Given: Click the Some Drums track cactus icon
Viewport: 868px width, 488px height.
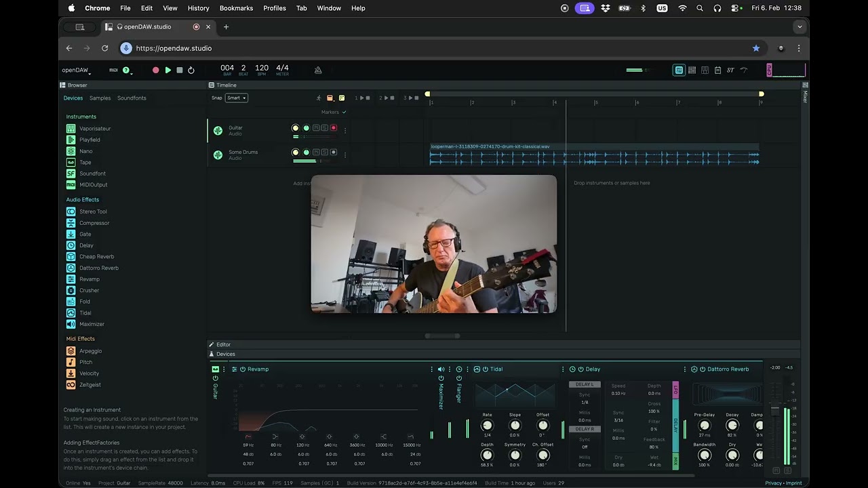Looking at the screenshot, I should (x=218, y=155).
